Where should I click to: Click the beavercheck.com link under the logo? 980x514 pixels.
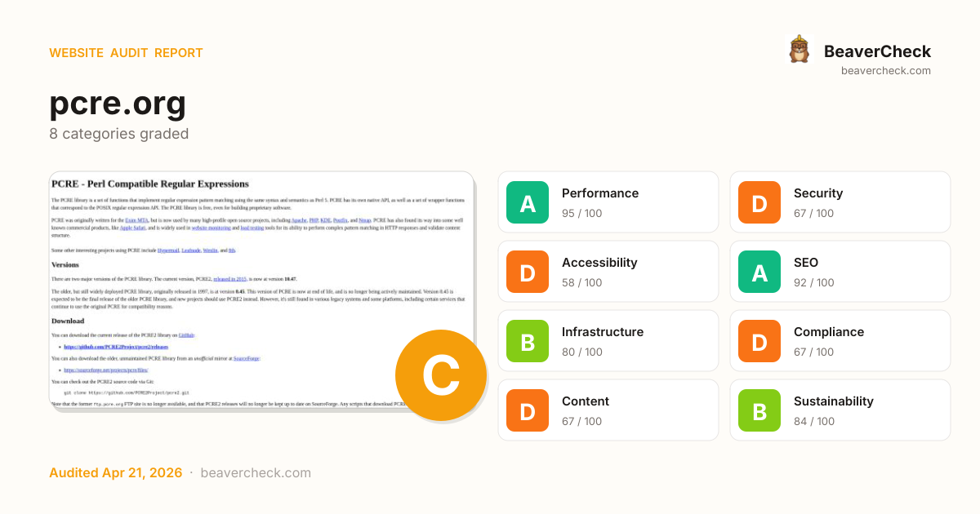(x=885, y=71)
